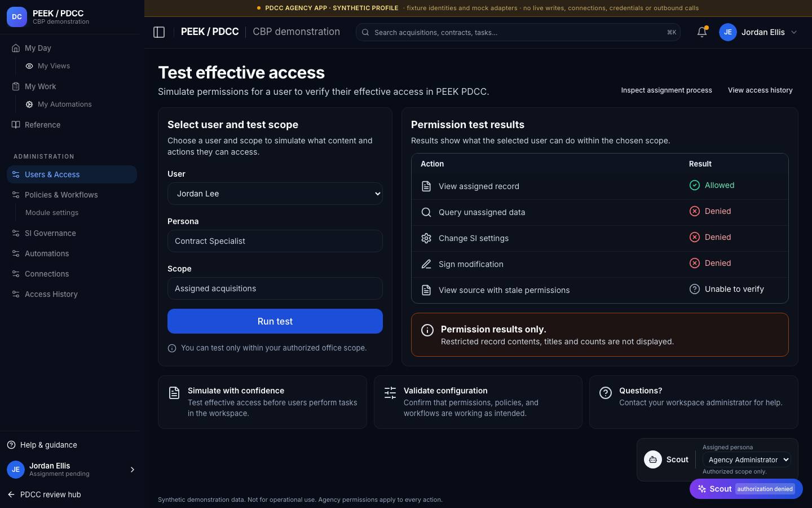
Task: Click the Reference book icon
Action: tap(16, 125)
